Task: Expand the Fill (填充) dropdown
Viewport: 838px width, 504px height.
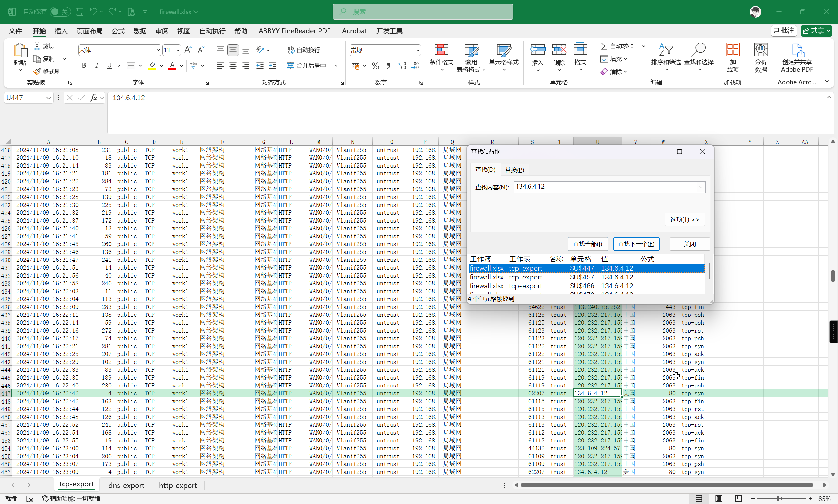Action: tap(625, 59)
